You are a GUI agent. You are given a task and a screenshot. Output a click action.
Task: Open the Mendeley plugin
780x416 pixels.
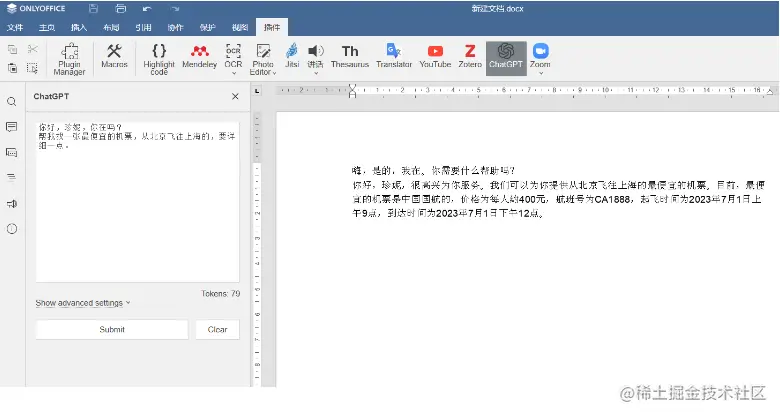pos(199,55)
